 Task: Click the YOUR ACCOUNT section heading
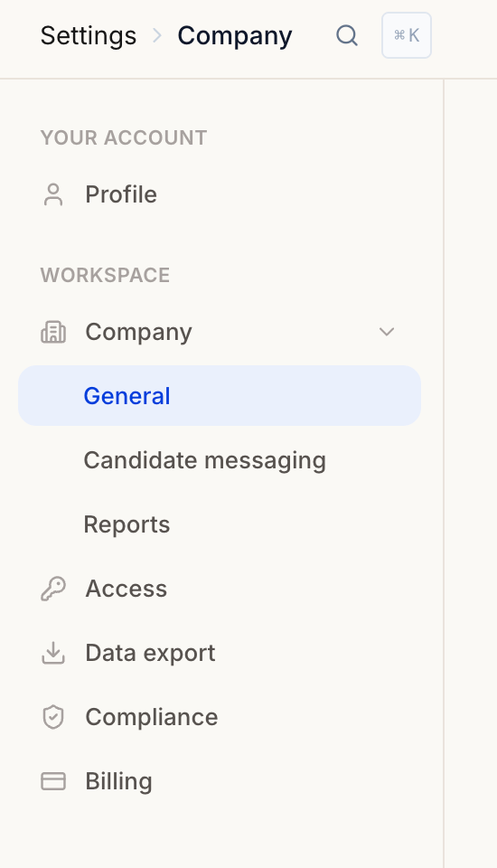(124, 137)
